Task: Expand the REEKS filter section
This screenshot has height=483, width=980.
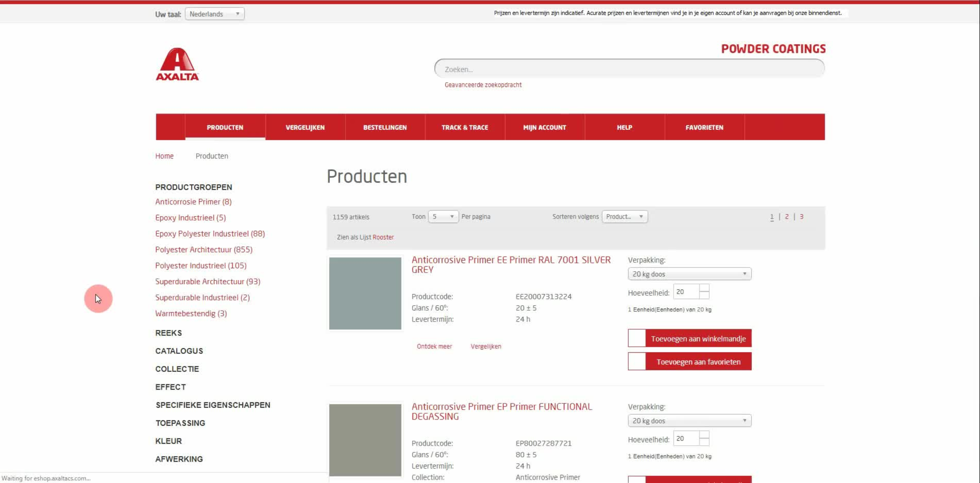Action: (168, 333)
